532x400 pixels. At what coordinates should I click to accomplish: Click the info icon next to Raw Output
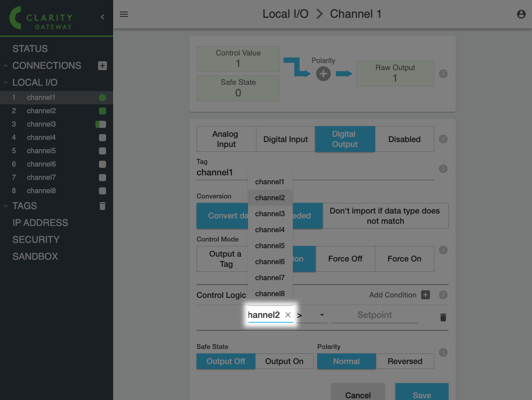443,74
